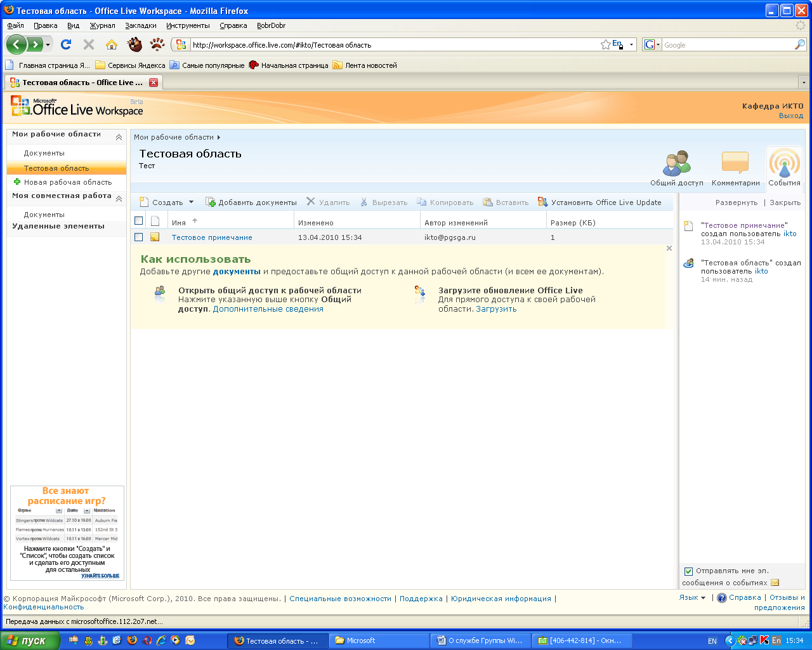
Task: Click the Вставить toolbar button
Action: point(506,202)
